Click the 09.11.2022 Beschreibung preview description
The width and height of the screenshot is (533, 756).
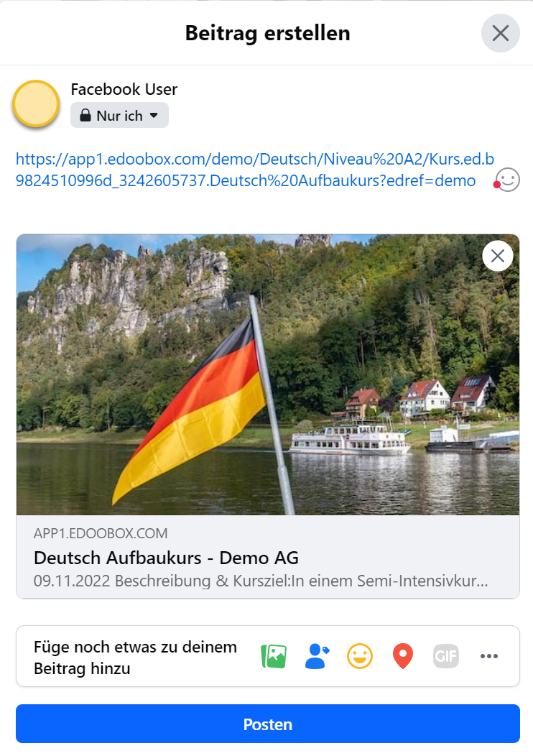click(x=261, y=580)
